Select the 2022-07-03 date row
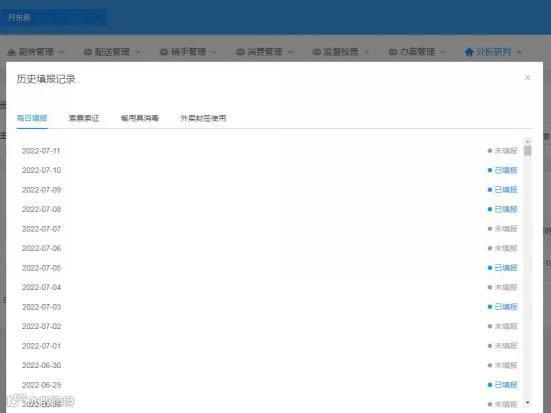This screenshot has width=551, height=413. [269, 307]
